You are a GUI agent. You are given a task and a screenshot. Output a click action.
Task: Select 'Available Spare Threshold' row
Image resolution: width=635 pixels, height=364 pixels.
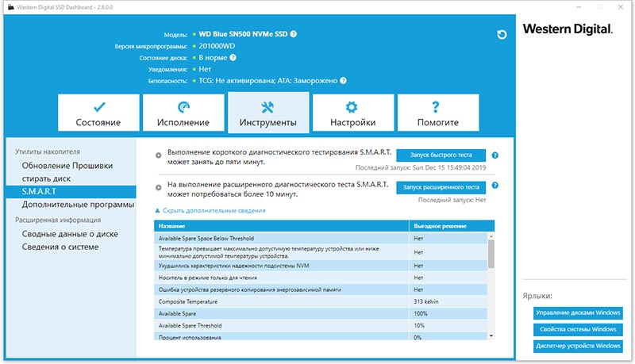tap(321, 326)
